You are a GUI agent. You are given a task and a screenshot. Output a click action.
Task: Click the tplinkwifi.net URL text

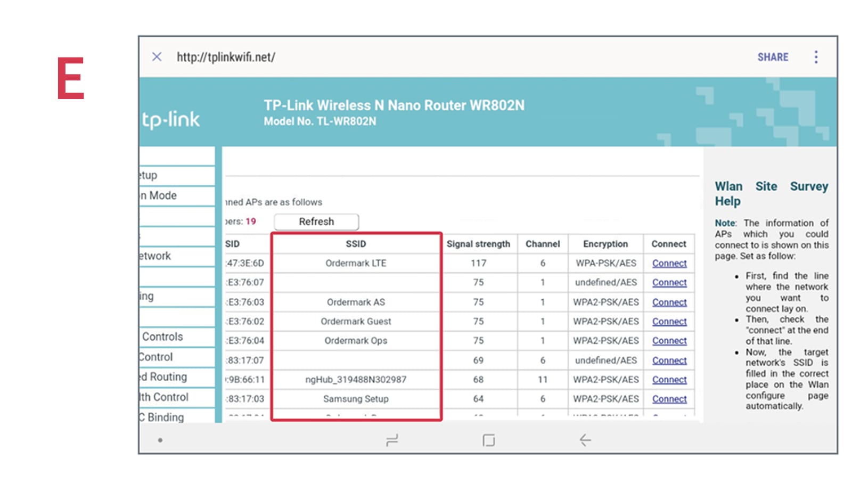coord(226,57)
